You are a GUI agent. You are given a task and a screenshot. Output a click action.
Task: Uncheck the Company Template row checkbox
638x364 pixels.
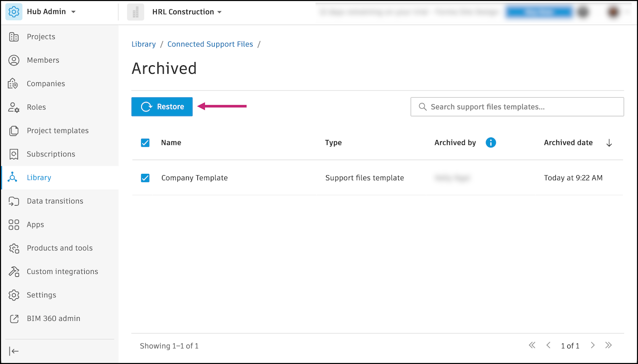145,178
